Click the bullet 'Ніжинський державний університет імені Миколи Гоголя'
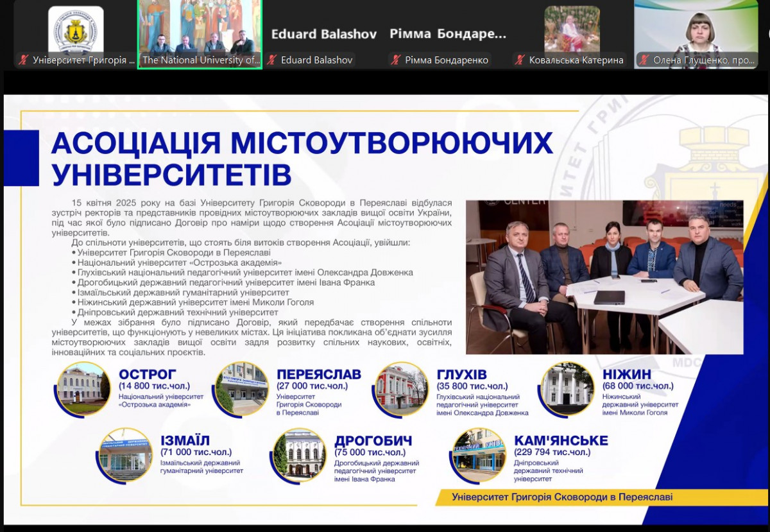The image size is (770, 532). point(193,302)
